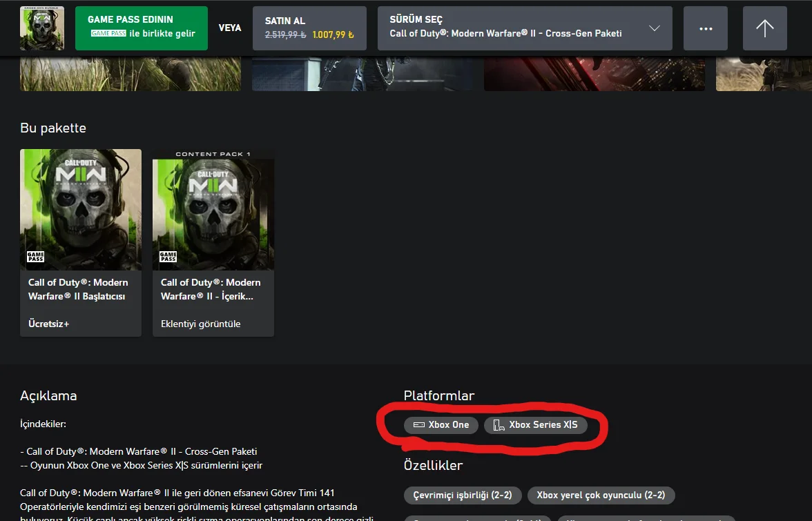Click Xbox yerel çok oyunculu (2-2) tag
The width and height of the screenshot is (812, 521).
tap(601, 495)
